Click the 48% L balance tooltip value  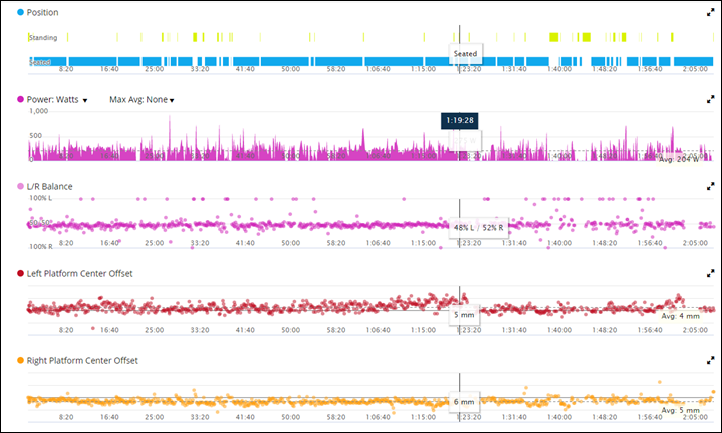[x=463, y=227]
